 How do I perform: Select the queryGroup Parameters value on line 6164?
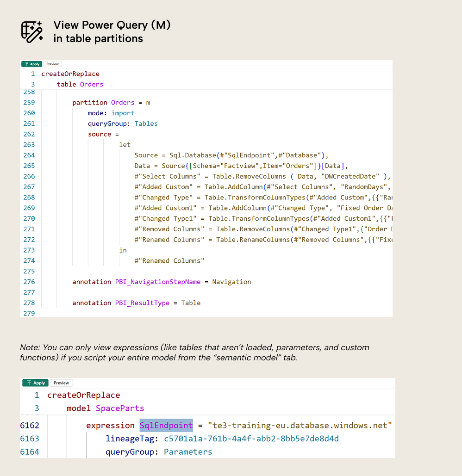click(188, 451)
